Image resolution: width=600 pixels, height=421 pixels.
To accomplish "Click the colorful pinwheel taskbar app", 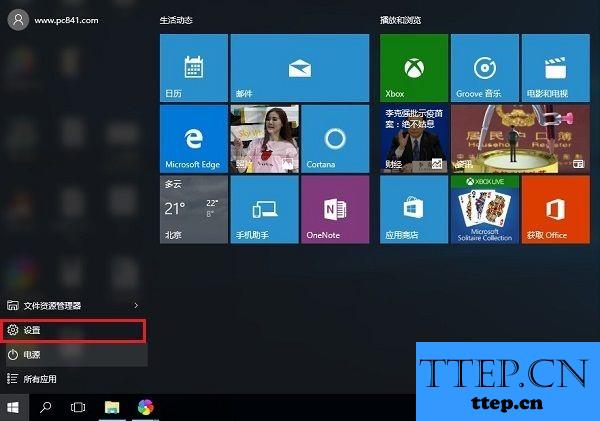I will [x=146, y=407].
